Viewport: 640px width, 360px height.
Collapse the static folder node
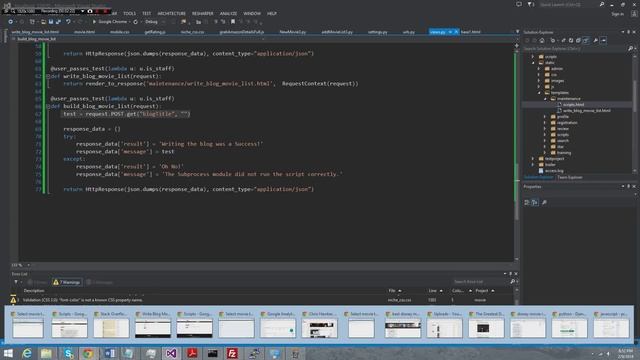533,63
